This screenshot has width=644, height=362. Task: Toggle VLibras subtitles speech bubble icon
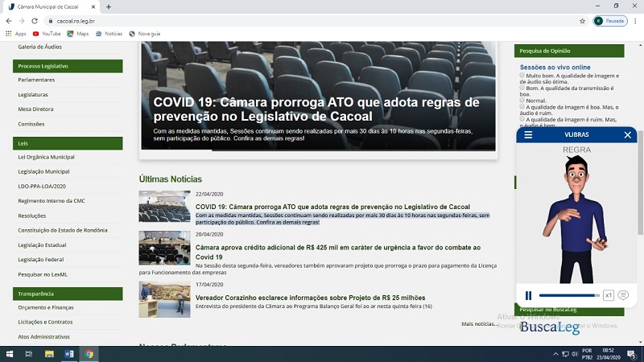(623, 295)
